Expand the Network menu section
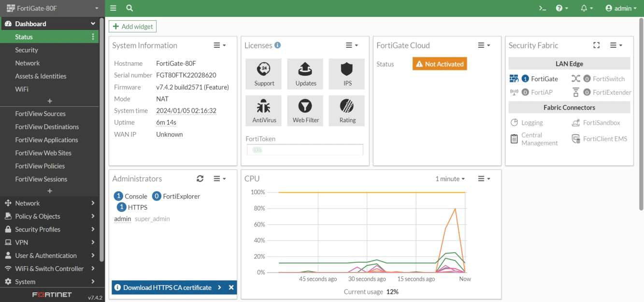The height and width of the screenshot is (302, 644). (x=49, y=203)
